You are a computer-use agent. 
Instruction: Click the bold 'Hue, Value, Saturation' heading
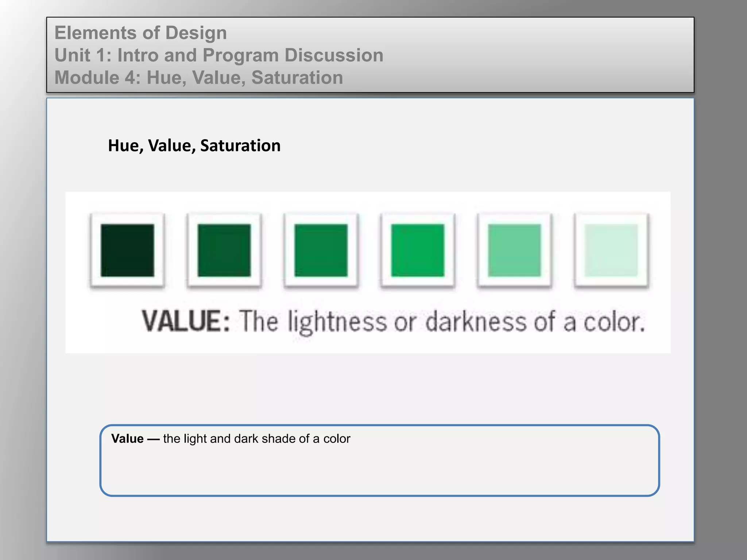pos(194,145)
